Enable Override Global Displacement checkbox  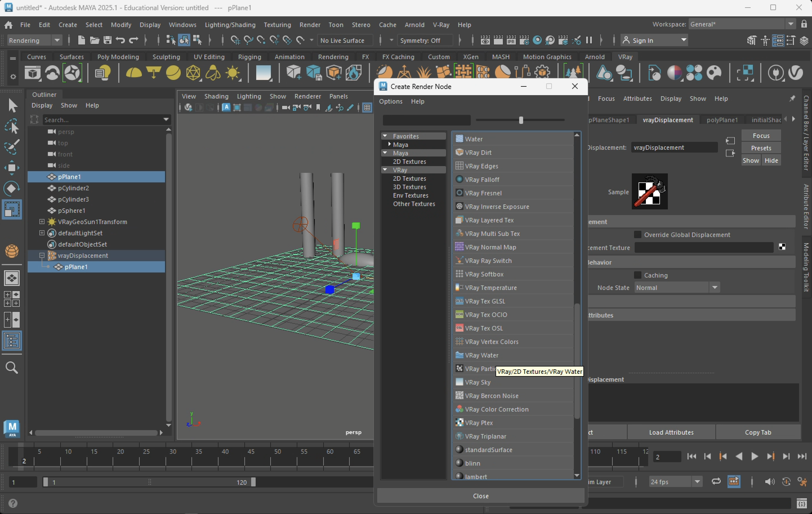(x=637, y=234)
